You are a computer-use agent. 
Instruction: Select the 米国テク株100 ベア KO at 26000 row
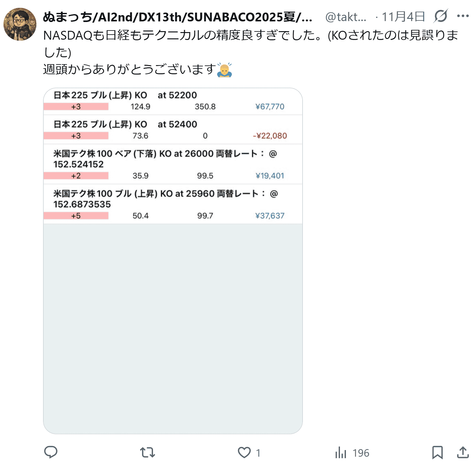[173, 164]
